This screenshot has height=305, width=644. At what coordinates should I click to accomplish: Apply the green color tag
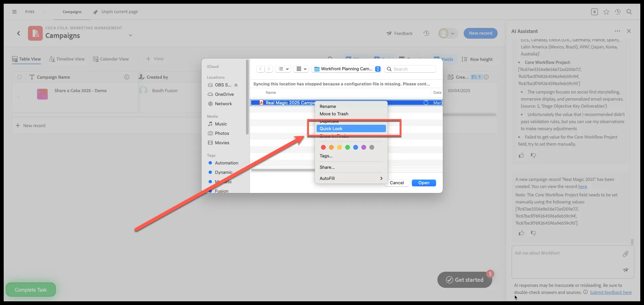348,147
